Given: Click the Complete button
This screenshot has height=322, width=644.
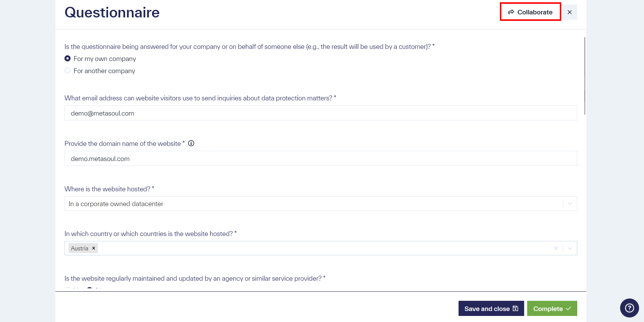Looking at the screenshot, I should click(x=552, y=308).
